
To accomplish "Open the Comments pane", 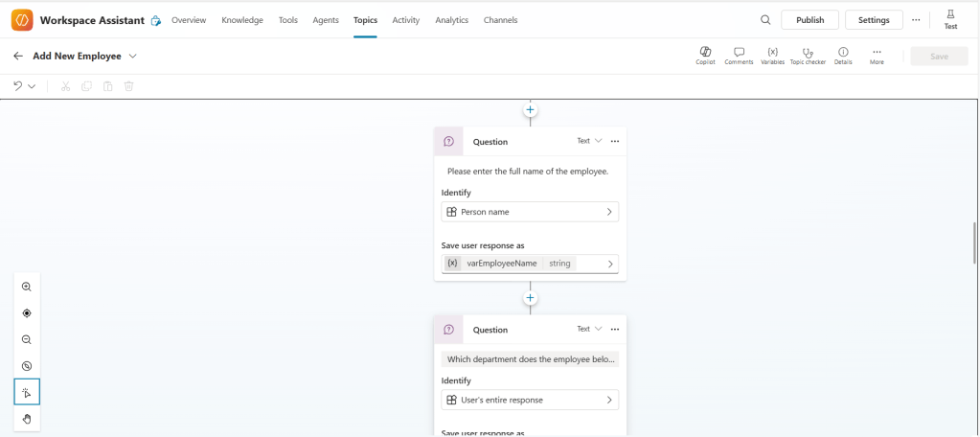I will click(x=739, y=52).
